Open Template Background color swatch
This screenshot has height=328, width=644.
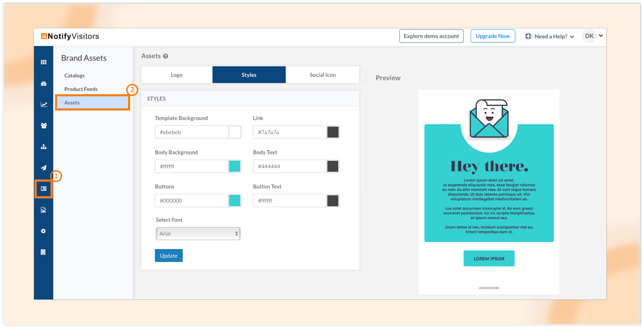pos(235,132)
